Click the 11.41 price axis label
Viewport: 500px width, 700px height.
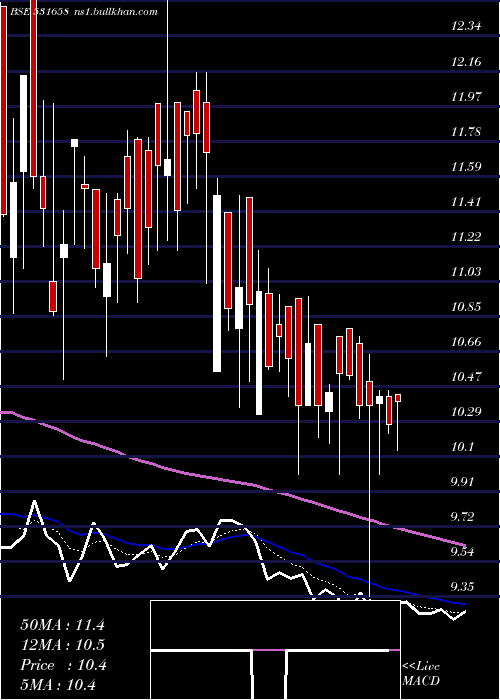466,201
